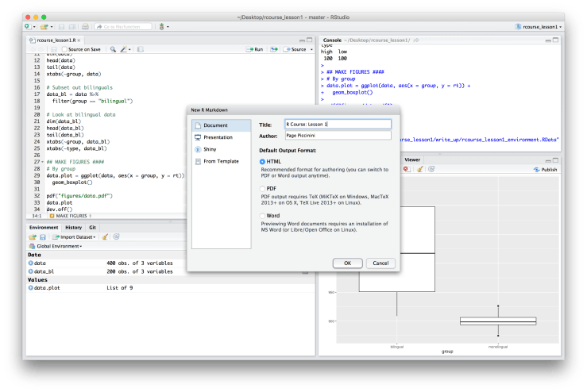
Task: Click the remove current plot icon
Action: [x=406, y=169]
